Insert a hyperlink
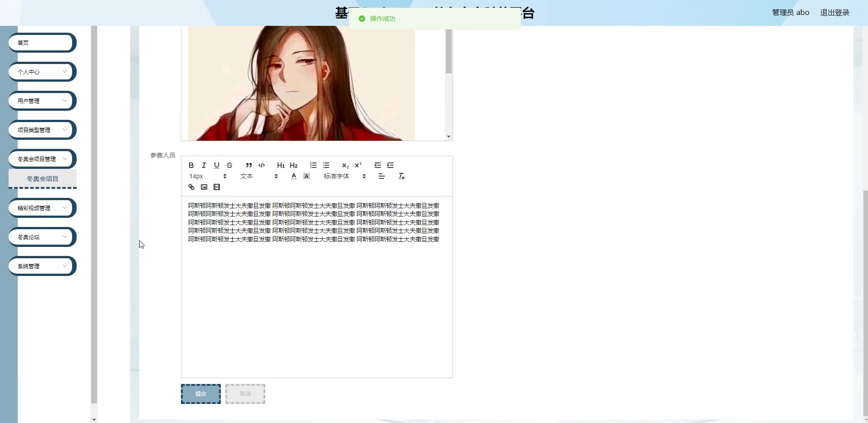 click(191, 187)
